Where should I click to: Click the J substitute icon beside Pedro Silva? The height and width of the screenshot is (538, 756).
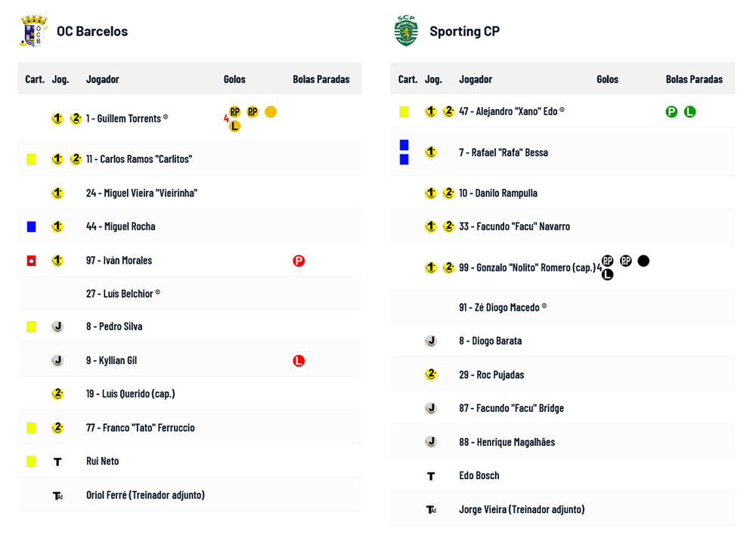point(57,326)
